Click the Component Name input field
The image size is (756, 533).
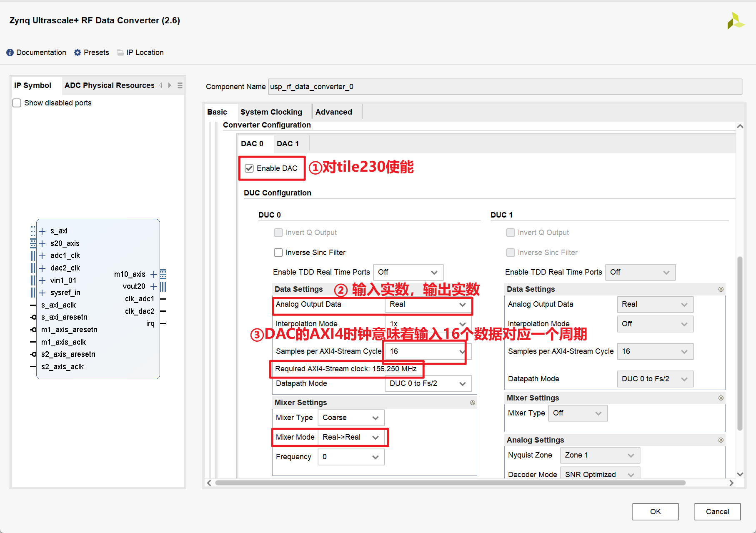click(x=505, y=87)
